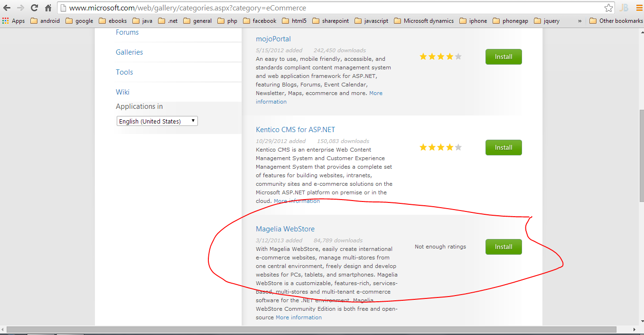Expand the bookmarks bar overflow chevron
The image size is (644, 335).
click(579, 21)
